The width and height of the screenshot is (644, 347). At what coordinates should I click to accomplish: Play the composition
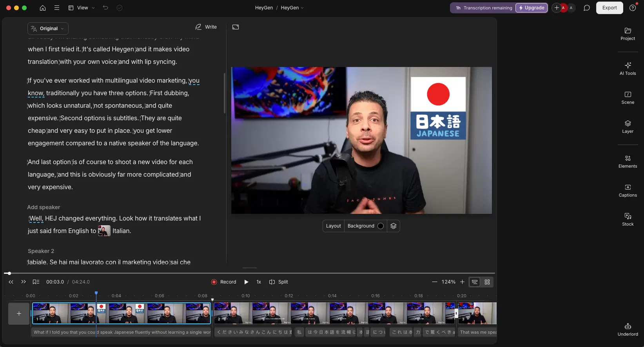[x=246, y=282]
